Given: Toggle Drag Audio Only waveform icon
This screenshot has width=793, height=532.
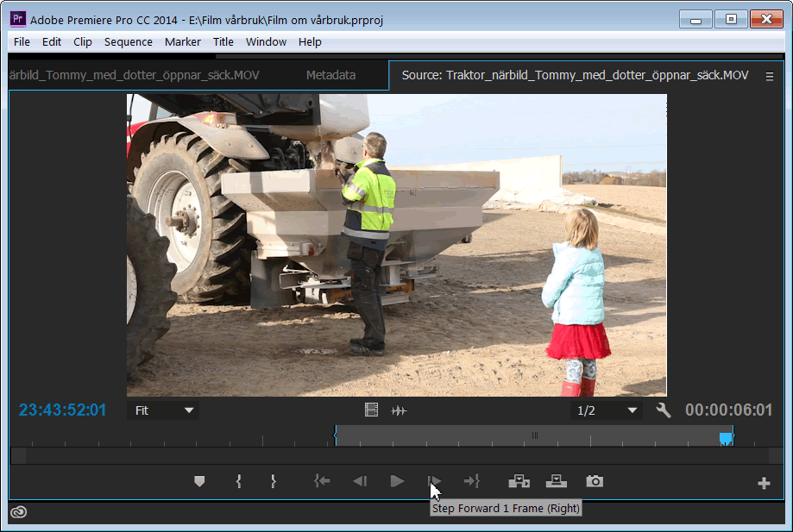Looking at the screenshot, I should [x=399, y=410].
